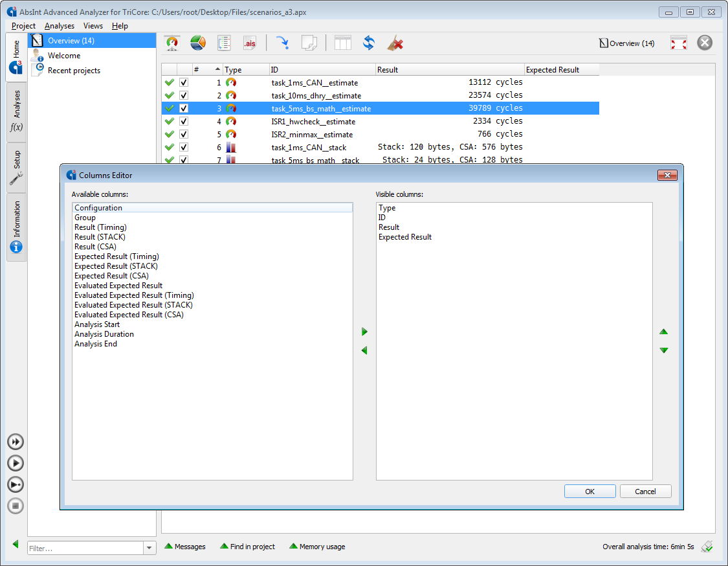
Task: Click the blue refresh arrows toolbar icon
Action: tap(369, 43)
